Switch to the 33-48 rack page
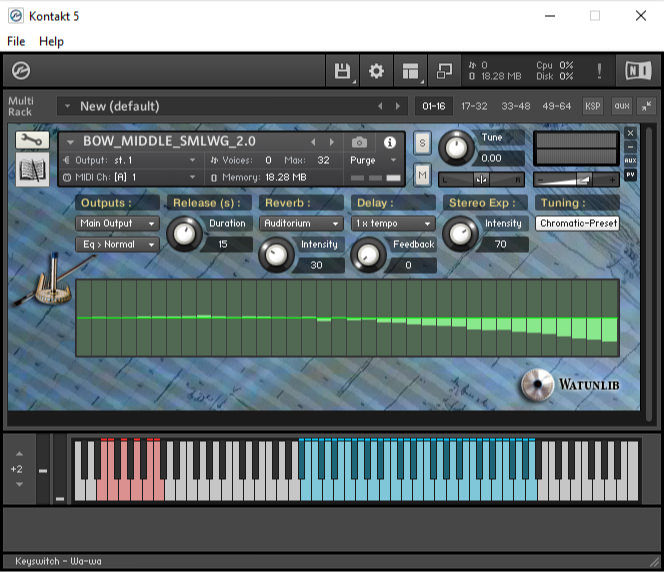Viewport: 664px width, 572px height. pos(515,106)
